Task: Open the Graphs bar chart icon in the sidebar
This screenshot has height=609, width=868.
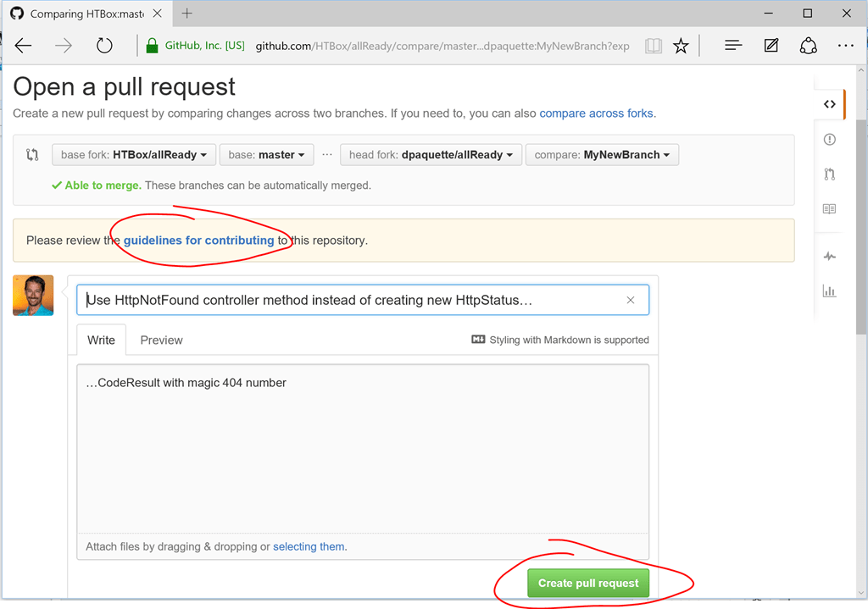Action: (x=829, y=291)
